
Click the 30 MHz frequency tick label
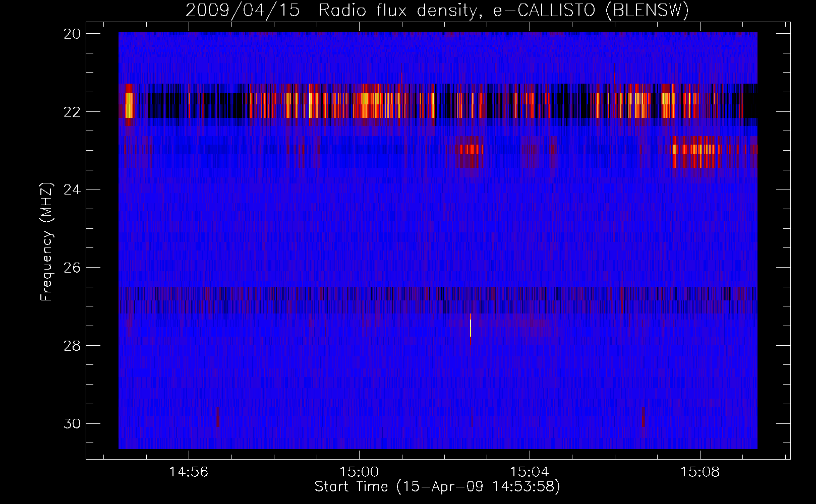click(x=72, y=424)
